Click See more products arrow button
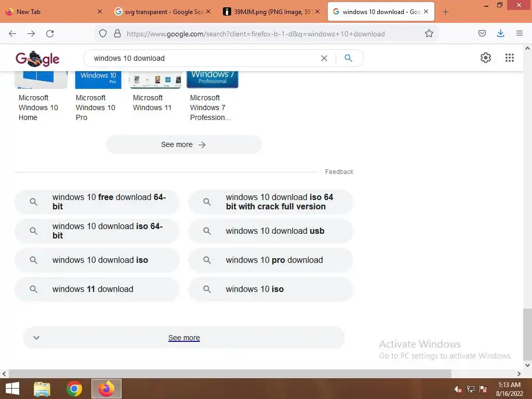 (x=183, y=144)
